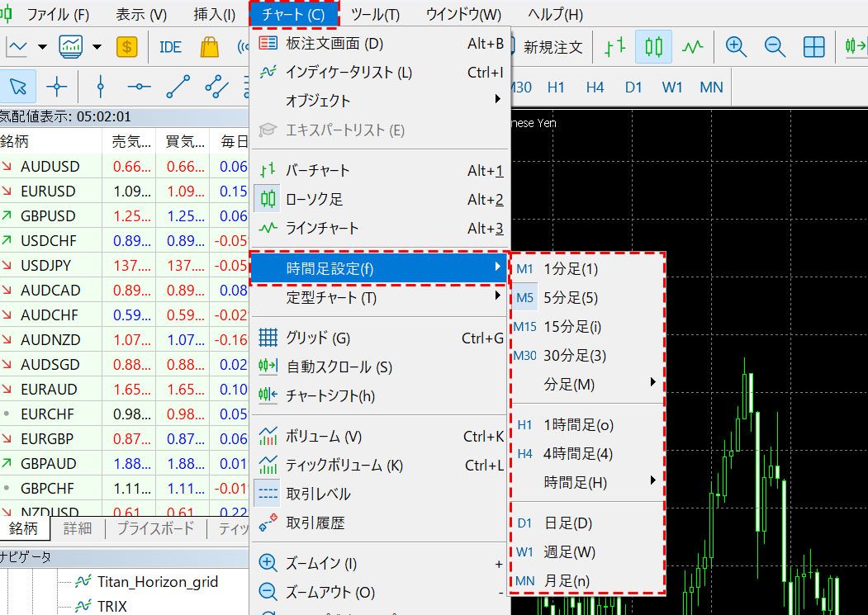Open the yellow shopping bag Market icon
868x615 pixels.
210,47
